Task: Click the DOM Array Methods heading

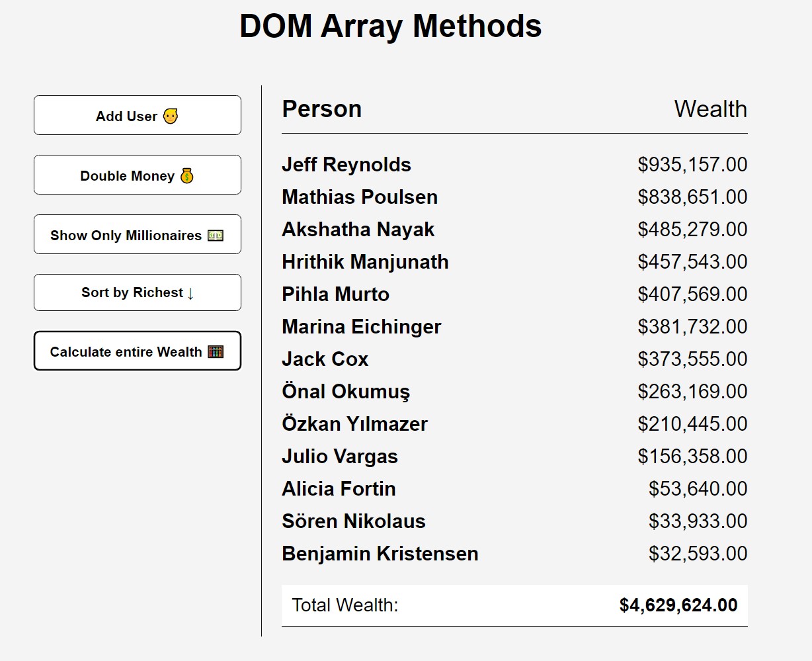Action: [391, 26]
